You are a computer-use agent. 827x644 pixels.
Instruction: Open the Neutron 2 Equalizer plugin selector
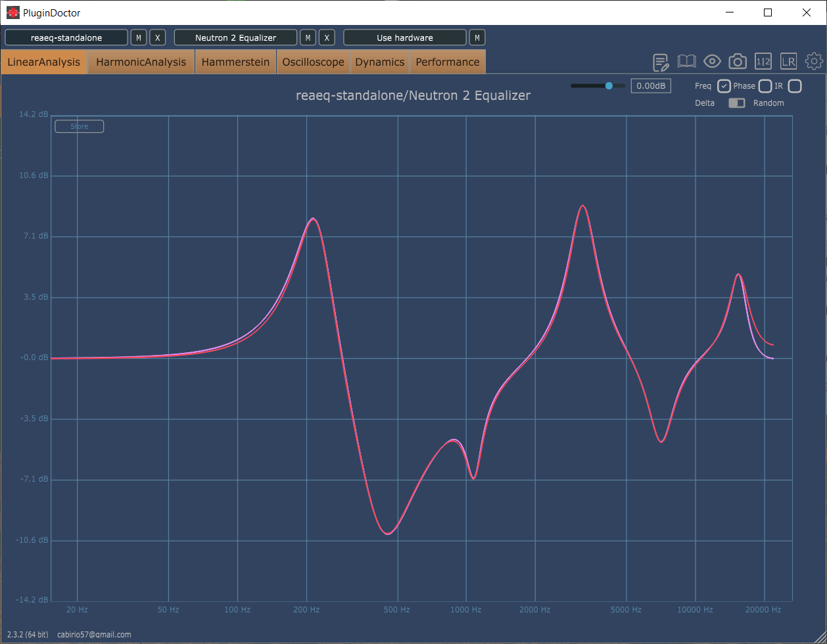tap(235, 37)
